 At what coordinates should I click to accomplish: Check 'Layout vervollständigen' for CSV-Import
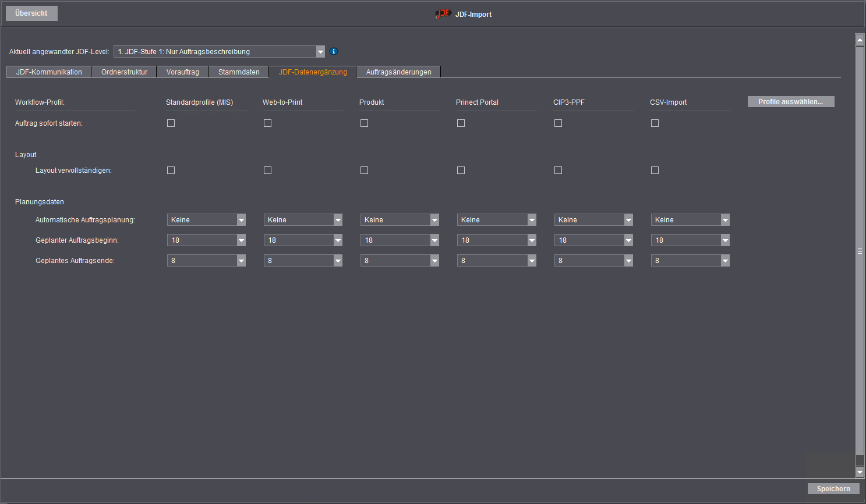click(655, 170)
